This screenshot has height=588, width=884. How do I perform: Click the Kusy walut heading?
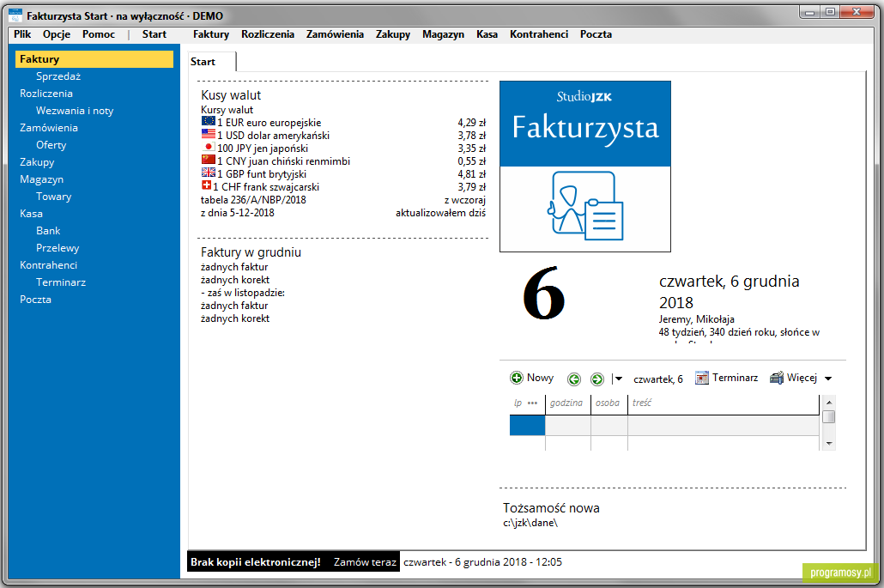tap(231, 95)
